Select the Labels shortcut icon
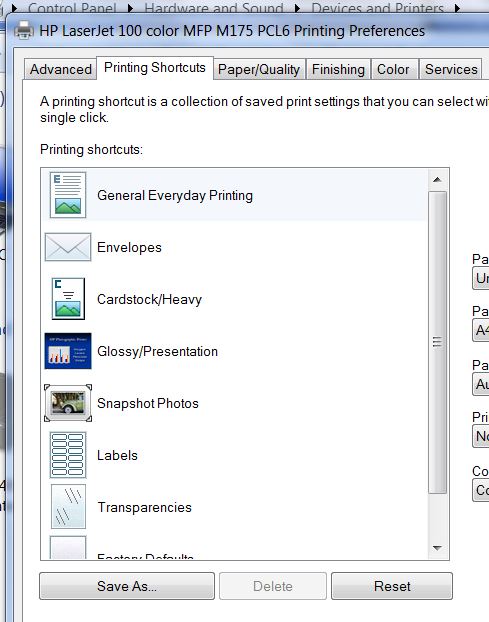 (68, 455)
